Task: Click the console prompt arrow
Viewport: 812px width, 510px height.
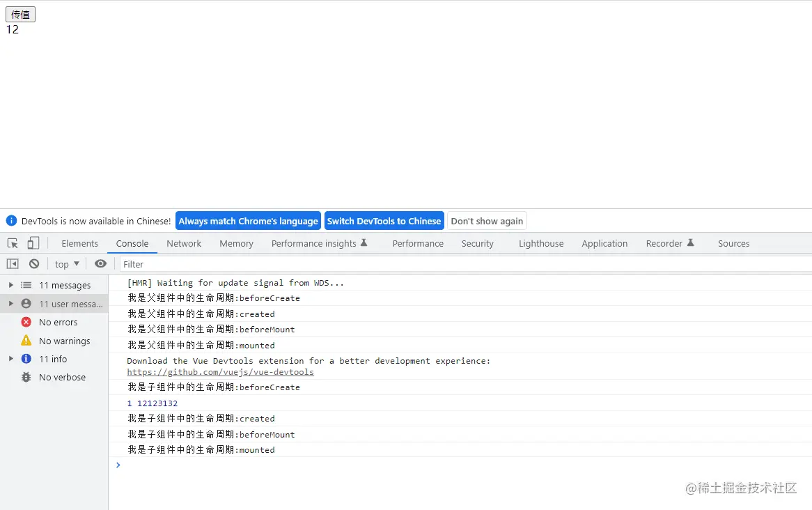Action: (118, 465)
